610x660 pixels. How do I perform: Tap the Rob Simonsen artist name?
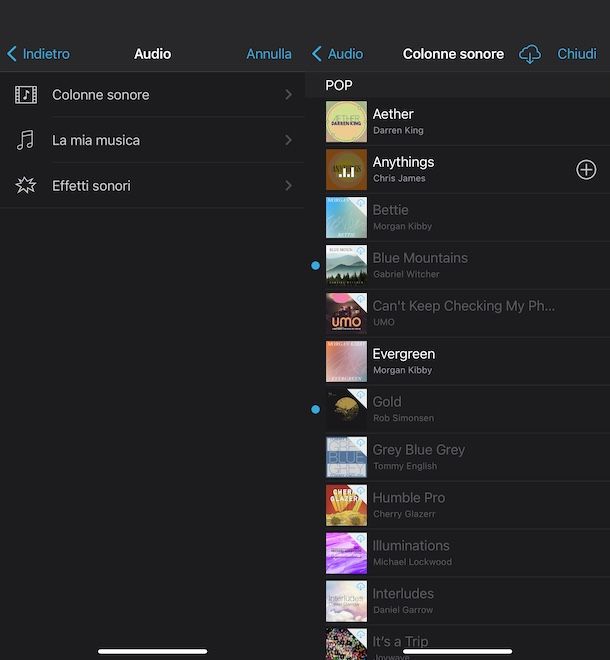click(403, 418)
